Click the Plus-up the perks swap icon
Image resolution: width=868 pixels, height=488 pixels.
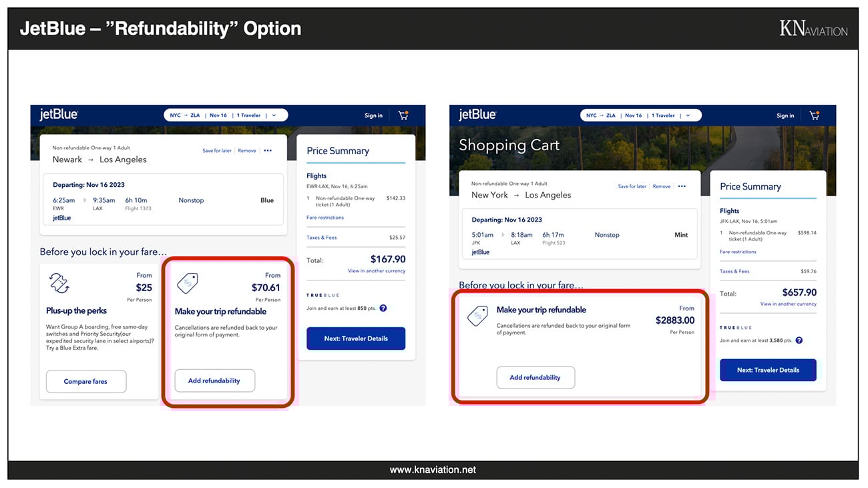click(x=59, y=283)
